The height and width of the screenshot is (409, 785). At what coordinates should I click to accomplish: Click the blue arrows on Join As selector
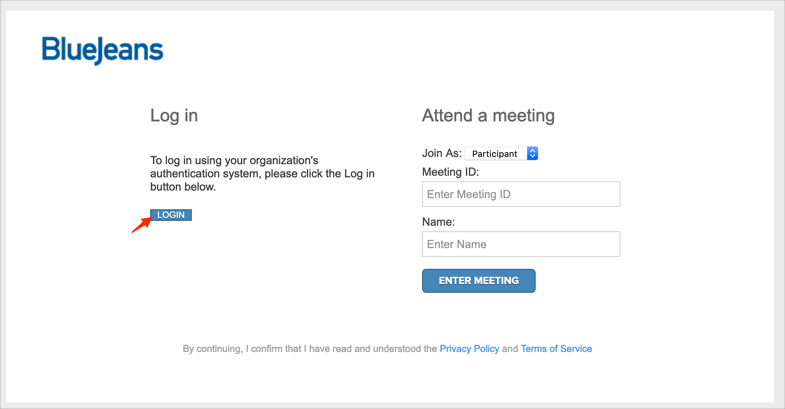click(x=533, y=154)
